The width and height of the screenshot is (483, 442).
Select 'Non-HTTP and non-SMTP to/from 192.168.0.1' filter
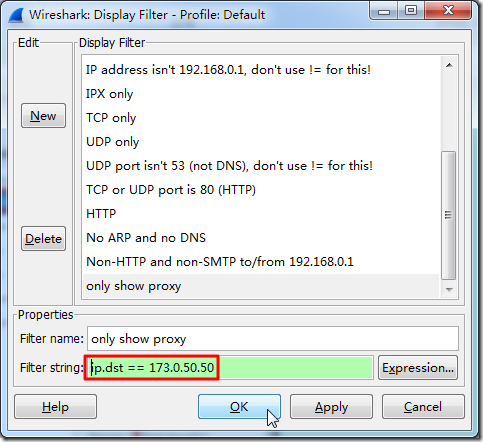261,262
